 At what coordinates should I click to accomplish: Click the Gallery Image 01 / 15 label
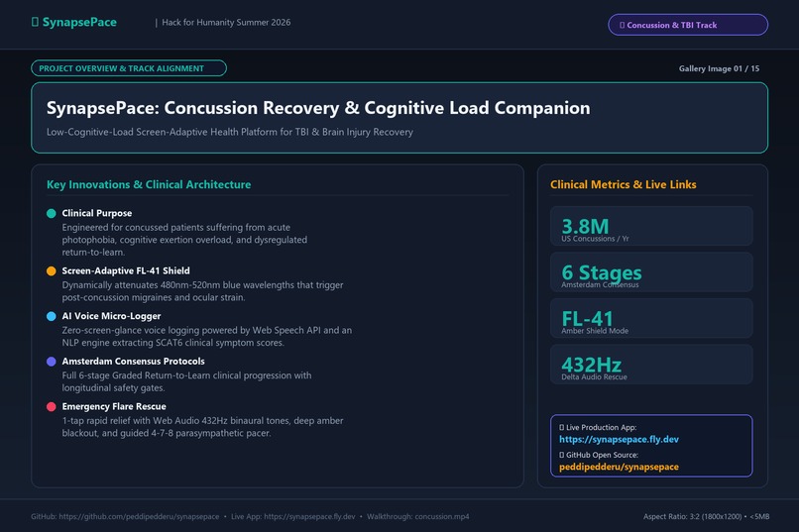(x=719, y=68)
